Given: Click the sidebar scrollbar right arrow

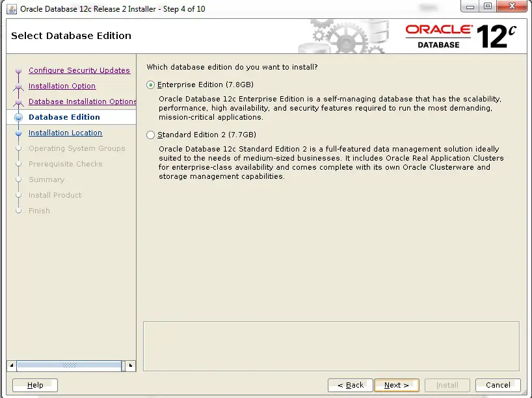Looking at the screenshot, I should coord(131,365).
